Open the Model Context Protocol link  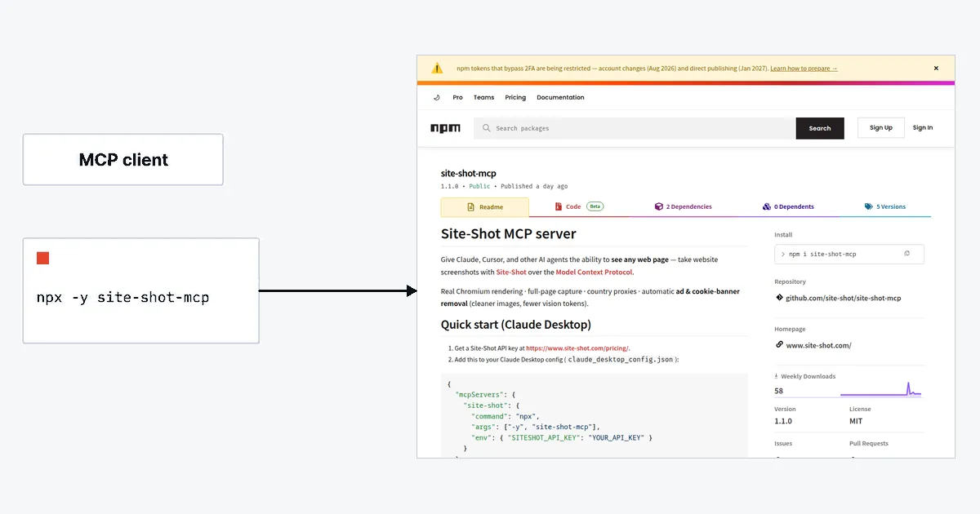point(594,273)
